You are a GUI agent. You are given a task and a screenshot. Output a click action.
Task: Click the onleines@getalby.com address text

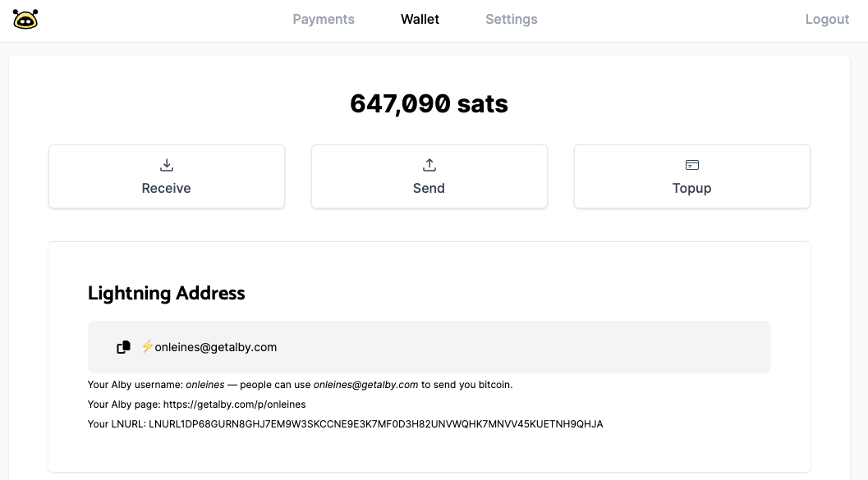click(215, 347)
